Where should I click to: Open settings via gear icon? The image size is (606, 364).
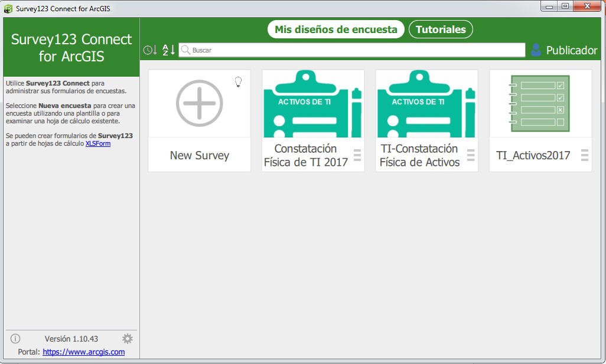point(127,338)
